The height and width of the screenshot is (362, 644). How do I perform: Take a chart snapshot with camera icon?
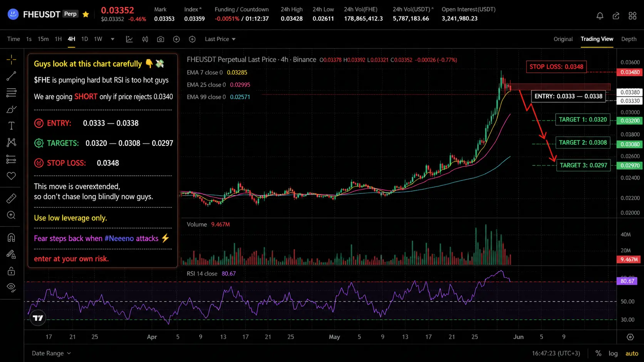161,39
